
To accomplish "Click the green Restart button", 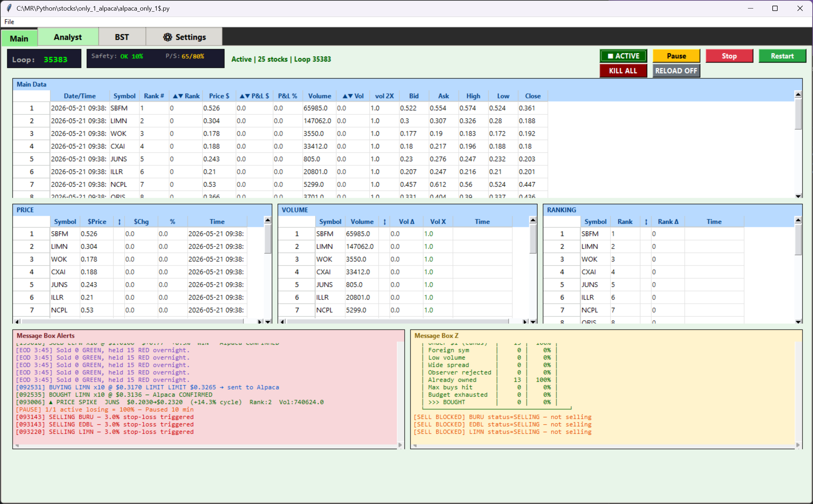I will (x=782, y=56).
